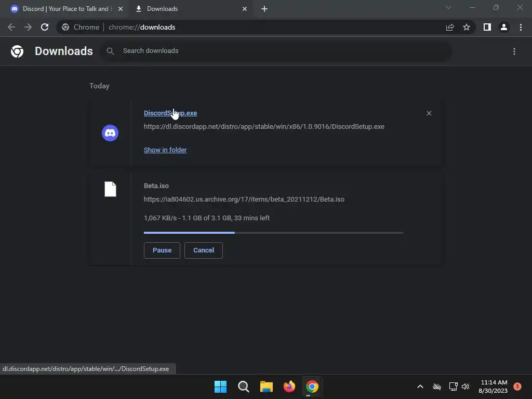Click the Beta.iso file name
Viewport: 532px width, 399px height.
[x=156, y=186]
